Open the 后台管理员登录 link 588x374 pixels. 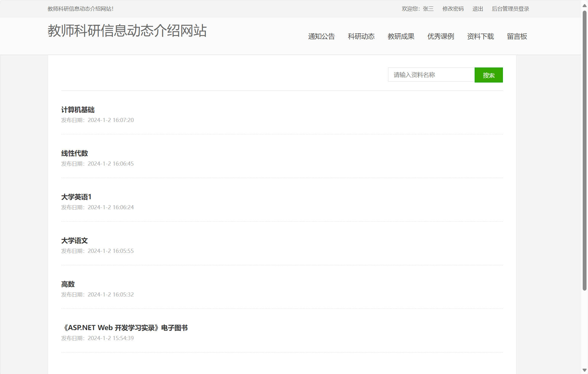[510, 9]
